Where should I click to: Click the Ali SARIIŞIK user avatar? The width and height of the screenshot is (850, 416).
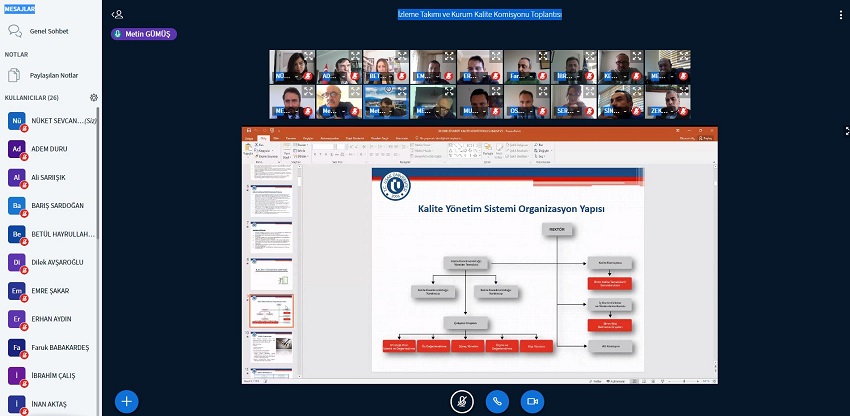coord(16,177)
